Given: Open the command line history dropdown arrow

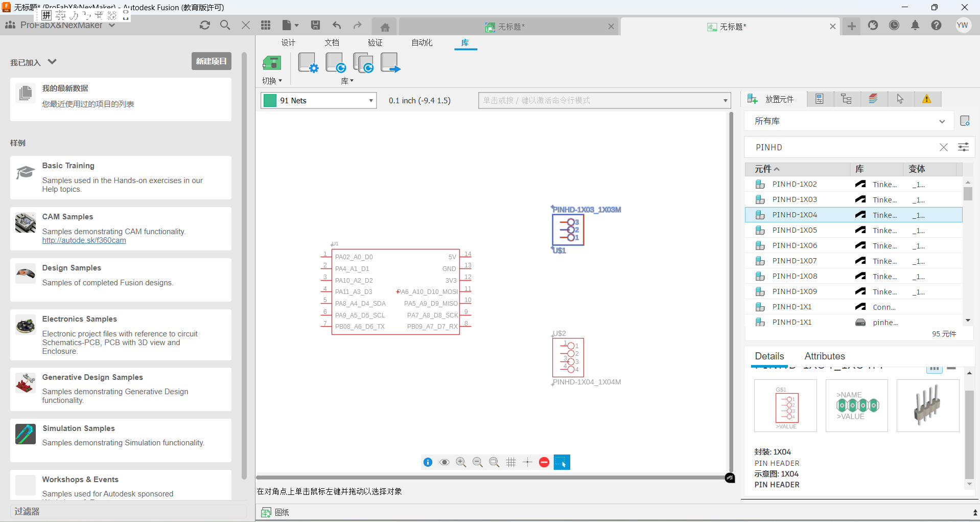Looking at the screenshot, I should pyautogui.click(x=725, y=101).
